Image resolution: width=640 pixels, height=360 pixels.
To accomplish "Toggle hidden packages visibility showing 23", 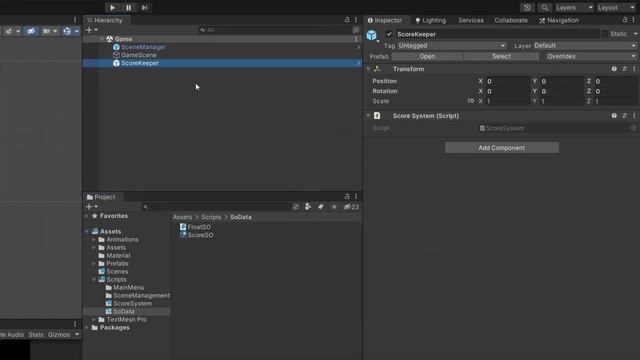I will coord(351,207).
